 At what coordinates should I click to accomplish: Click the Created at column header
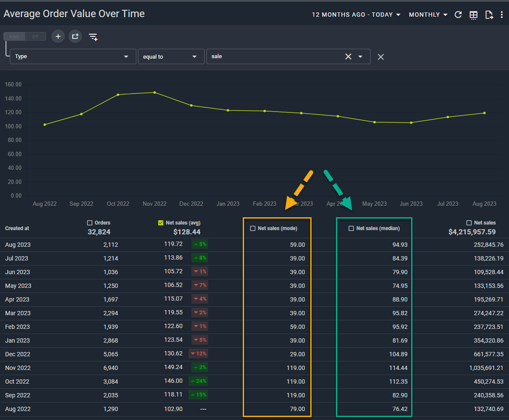[17, 228]
